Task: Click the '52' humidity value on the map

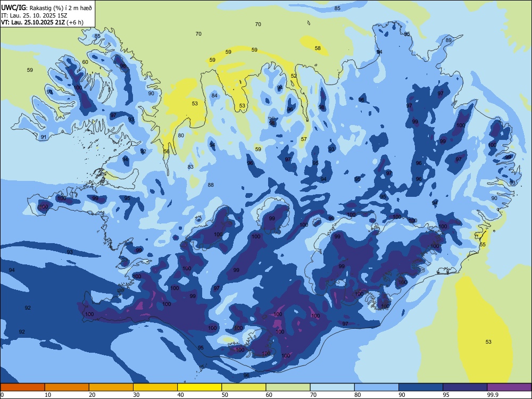Action: coord(294,76)
